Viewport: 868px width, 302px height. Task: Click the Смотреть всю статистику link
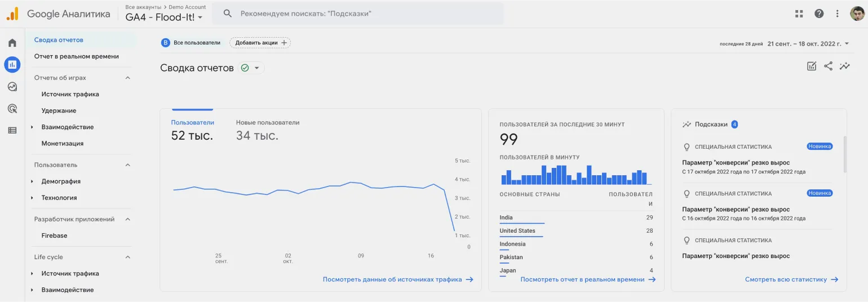pyautogui.click(x=791, y=279)
